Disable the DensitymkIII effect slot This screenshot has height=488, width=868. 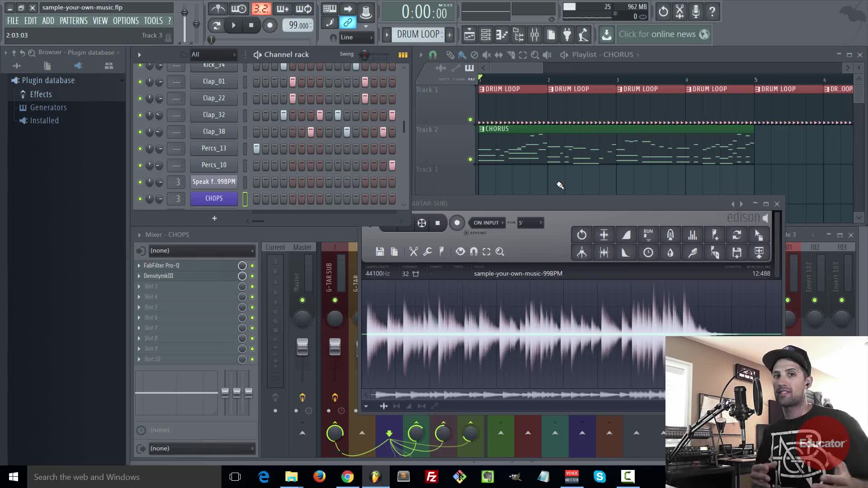tap(252, 276)
